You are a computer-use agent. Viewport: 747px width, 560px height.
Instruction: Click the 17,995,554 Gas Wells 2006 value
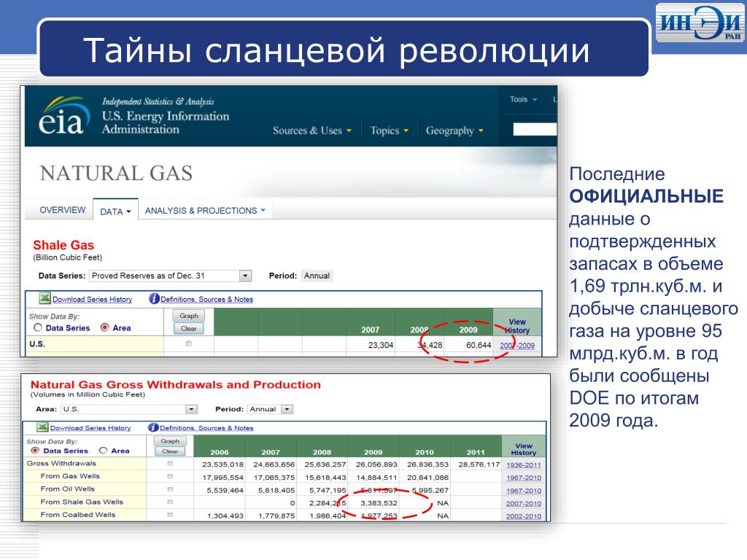[x=222, y=477]
